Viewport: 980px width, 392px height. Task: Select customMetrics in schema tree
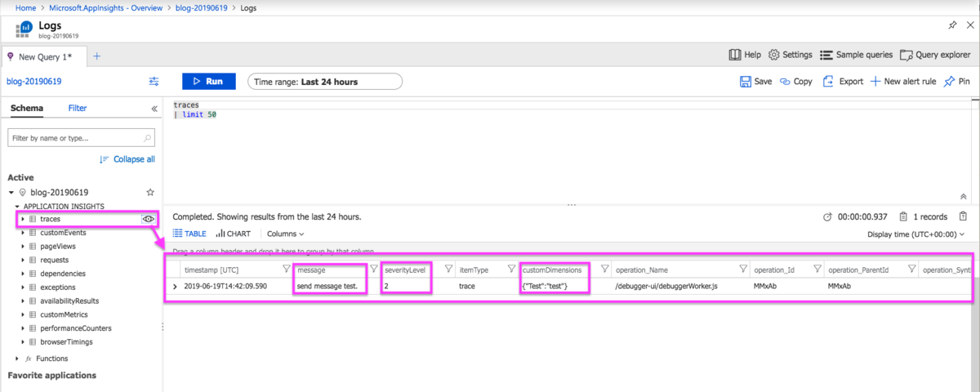coord(64,314)
